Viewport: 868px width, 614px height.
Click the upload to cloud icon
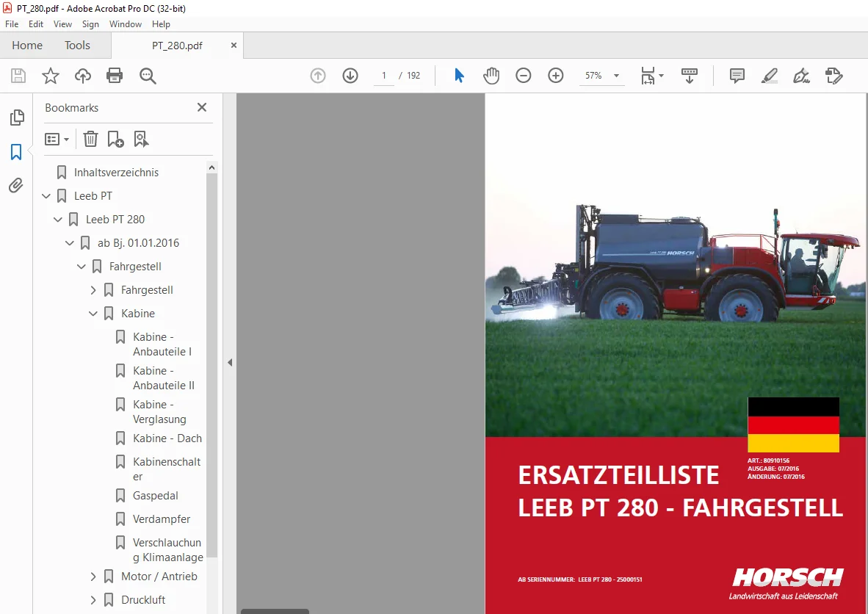83,76
